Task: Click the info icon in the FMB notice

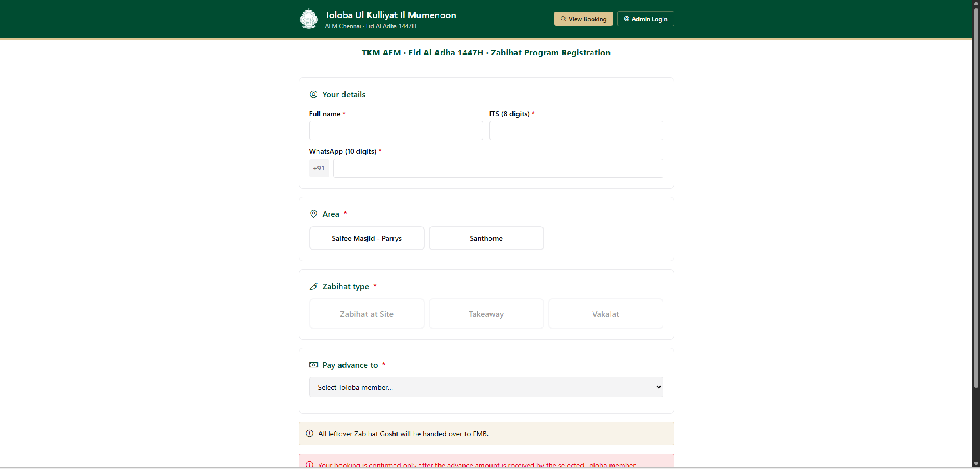Action: 310,433
